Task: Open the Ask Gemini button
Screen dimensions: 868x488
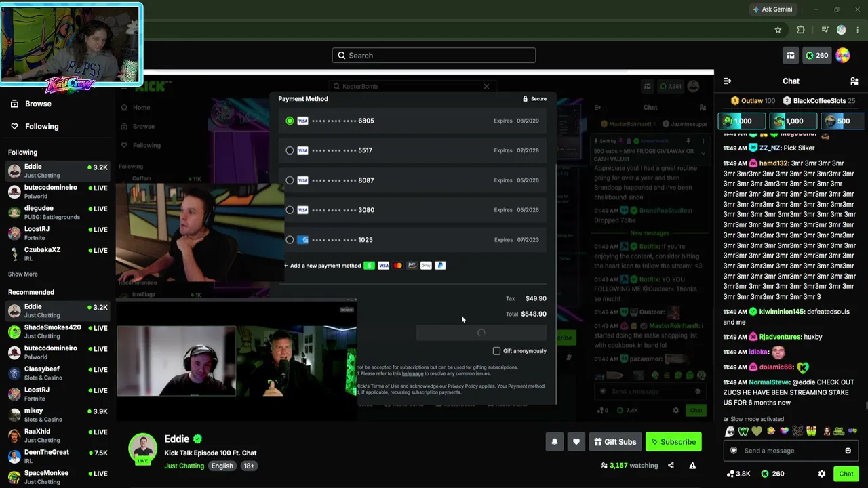Action: pos(772,9)
